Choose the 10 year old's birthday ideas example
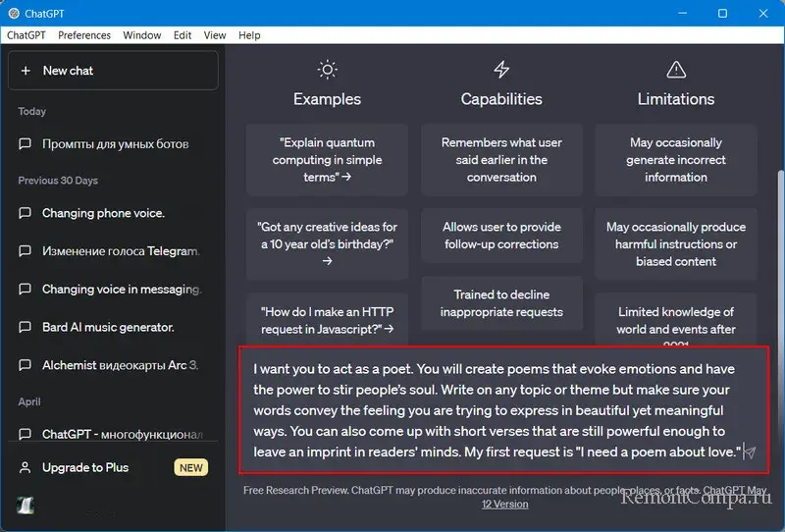 point(327,244)
